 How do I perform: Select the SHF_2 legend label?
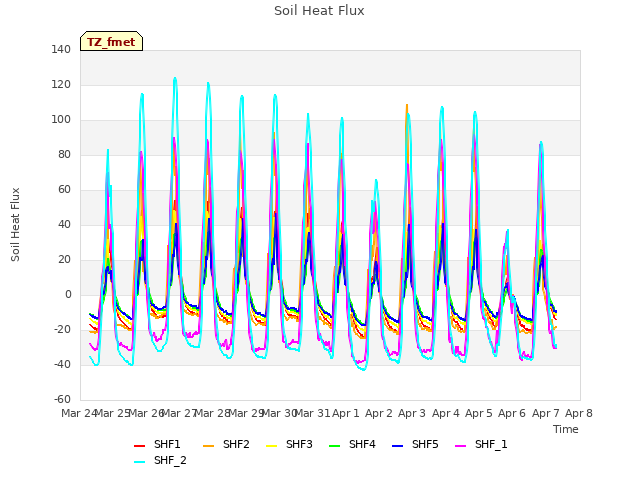coord(170,460)
